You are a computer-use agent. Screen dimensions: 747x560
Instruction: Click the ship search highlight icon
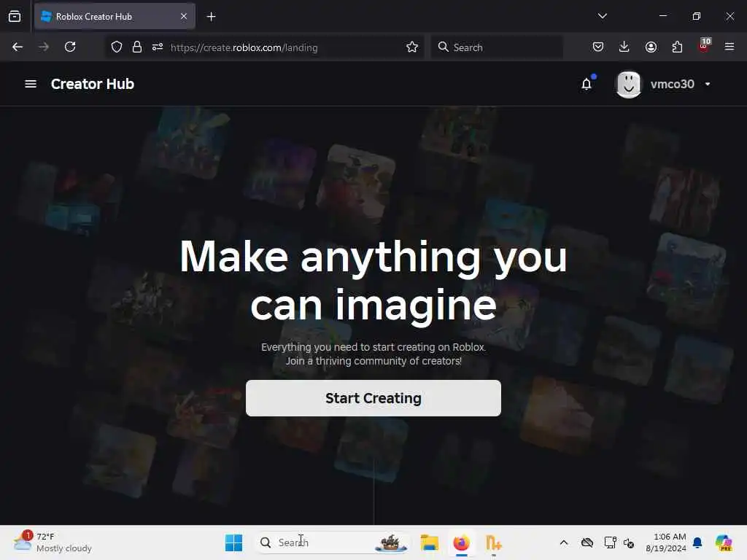391,542
